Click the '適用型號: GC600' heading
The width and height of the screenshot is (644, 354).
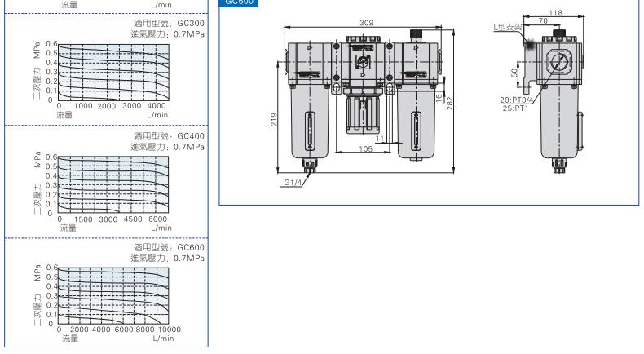(x=169, y=247)
